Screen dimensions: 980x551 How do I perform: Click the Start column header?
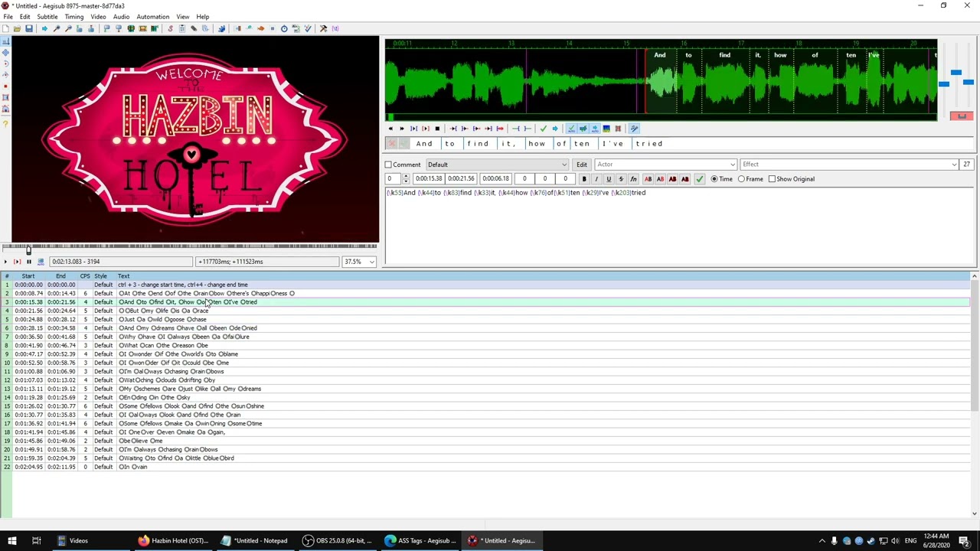click(x=28, y=275)
